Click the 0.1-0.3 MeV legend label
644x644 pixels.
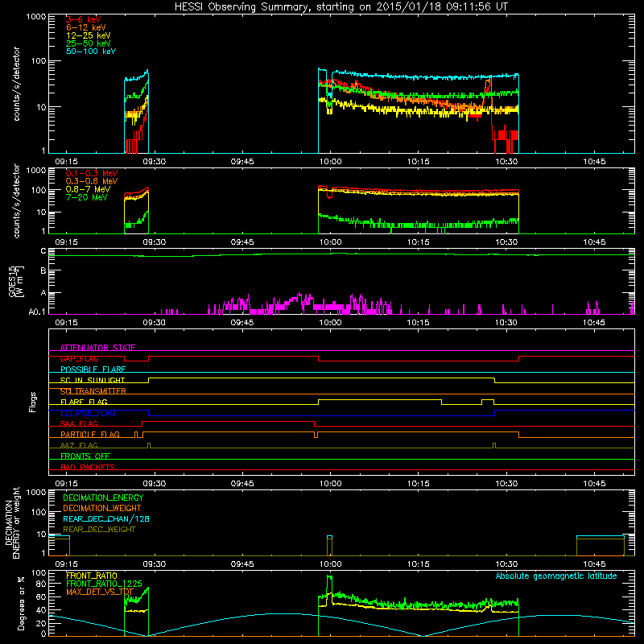tap(92, 173)
